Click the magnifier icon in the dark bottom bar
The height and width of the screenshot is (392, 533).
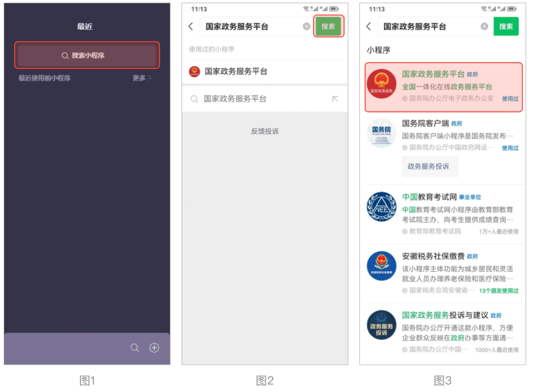coord(135,348)
